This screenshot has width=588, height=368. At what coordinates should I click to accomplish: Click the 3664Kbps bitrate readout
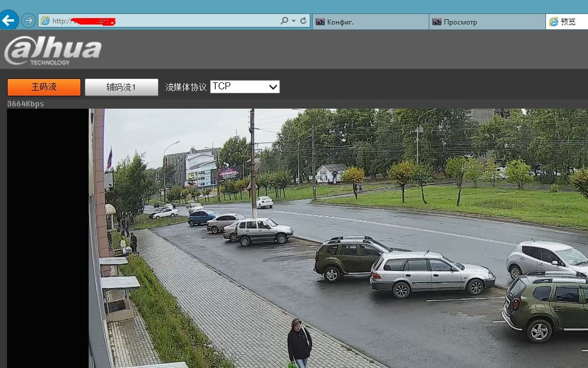[x=26, y=104]
